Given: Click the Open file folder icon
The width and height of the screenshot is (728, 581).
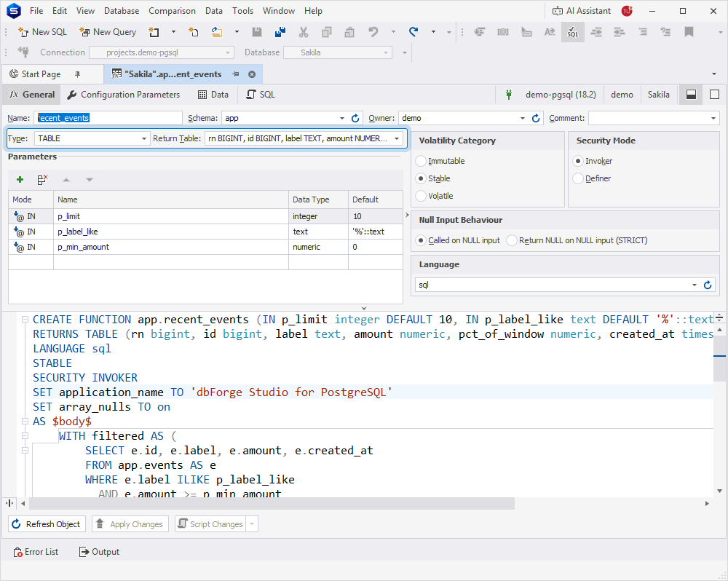Looking at the screenshot, I should tap(216, 32).
